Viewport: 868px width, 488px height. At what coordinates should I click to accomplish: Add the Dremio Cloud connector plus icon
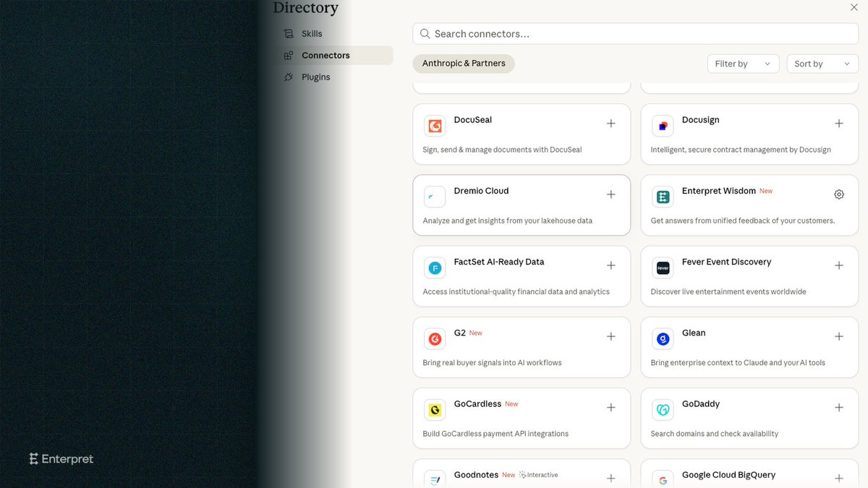(x=611, y=194)
